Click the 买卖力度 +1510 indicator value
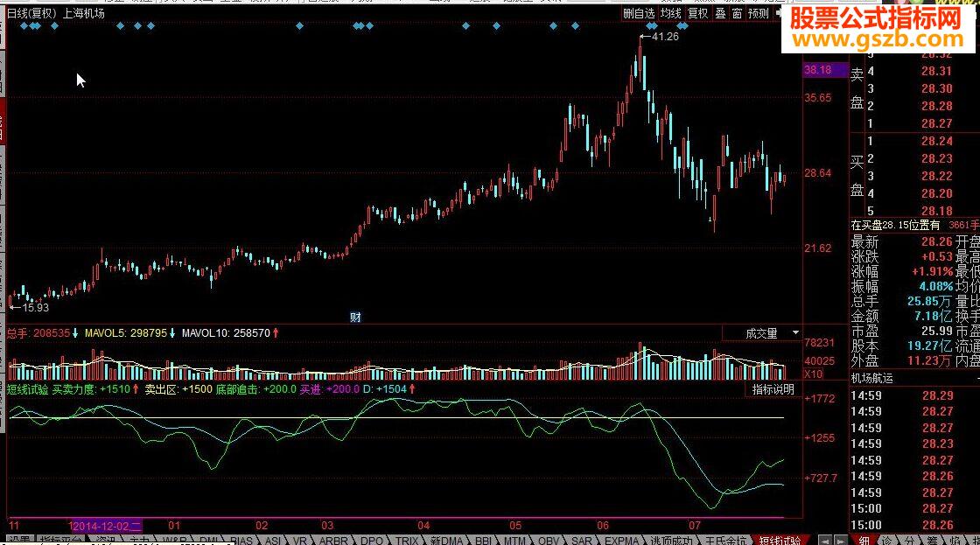 [91, 389]
